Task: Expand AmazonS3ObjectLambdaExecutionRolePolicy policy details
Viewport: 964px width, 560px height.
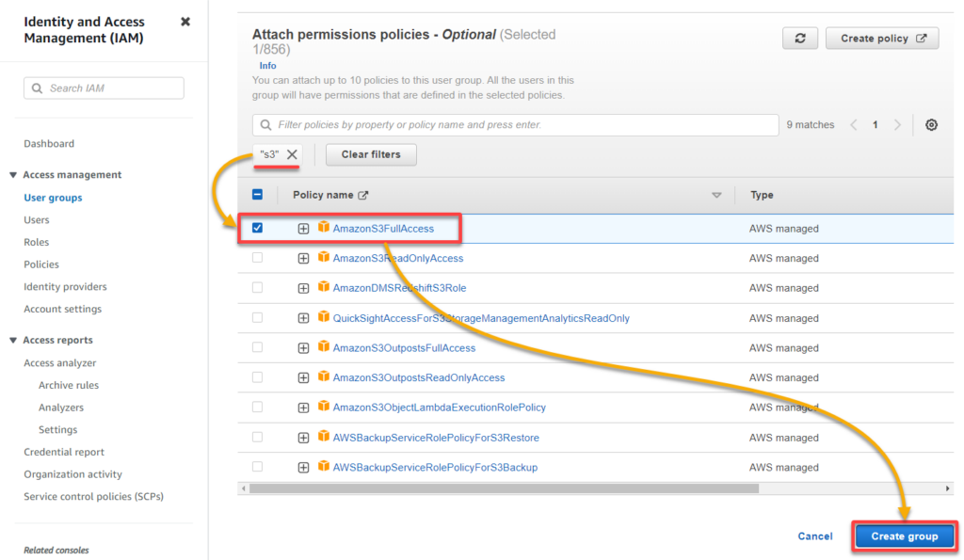Action: coord(303,408)
